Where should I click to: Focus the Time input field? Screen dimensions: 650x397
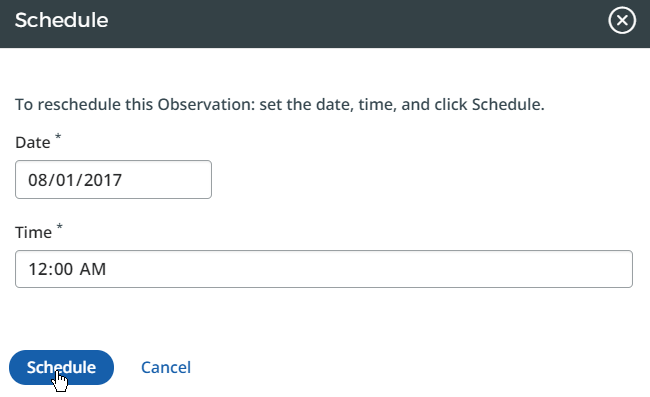coord(324,269)
